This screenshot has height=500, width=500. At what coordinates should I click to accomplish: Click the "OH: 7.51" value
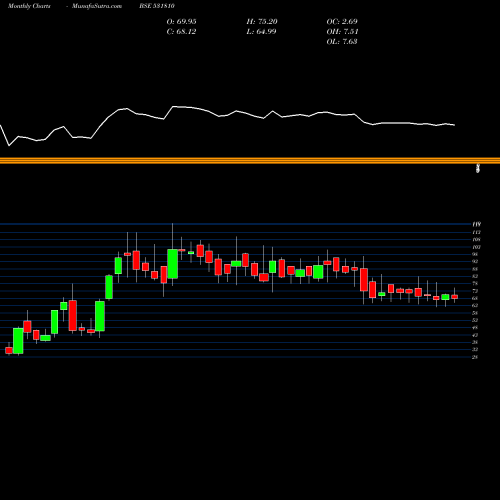342,32
